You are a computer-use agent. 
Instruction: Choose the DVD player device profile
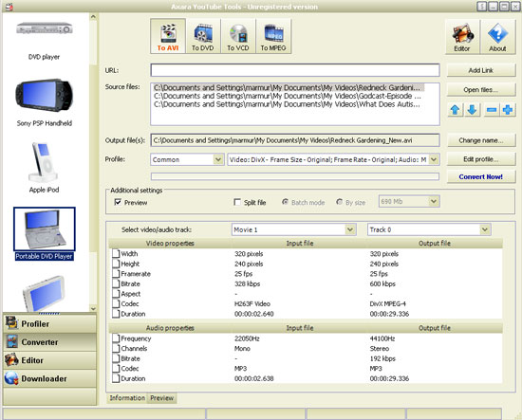point(44,40)
